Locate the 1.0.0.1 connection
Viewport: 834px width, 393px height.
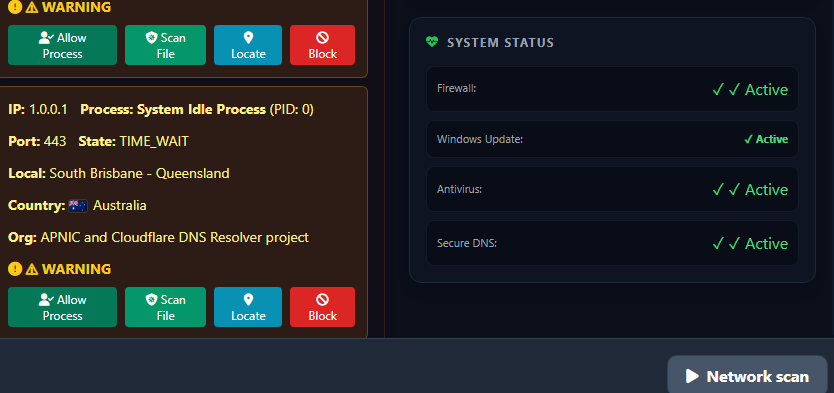[x=248, y=307]
